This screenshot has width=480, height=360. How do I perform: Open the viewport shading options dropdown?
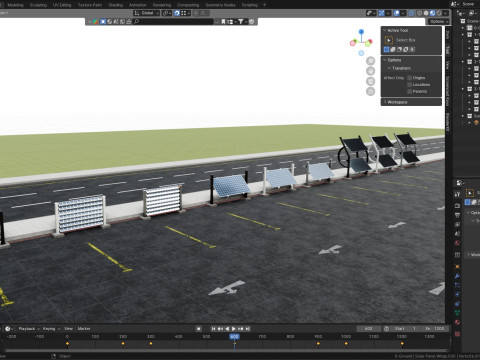446,13
